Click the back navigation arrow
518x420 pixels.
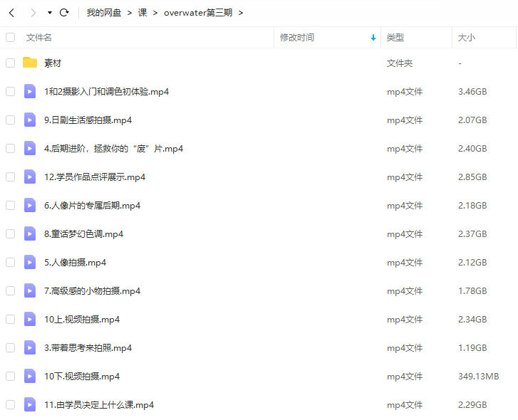[11, 13]
